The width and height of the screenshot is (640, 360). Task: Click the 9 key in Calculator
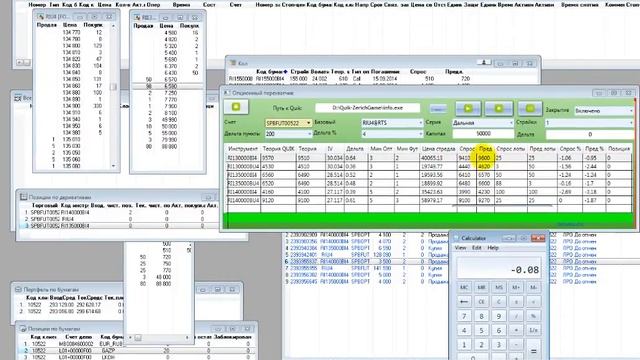(x=498, y=316)
